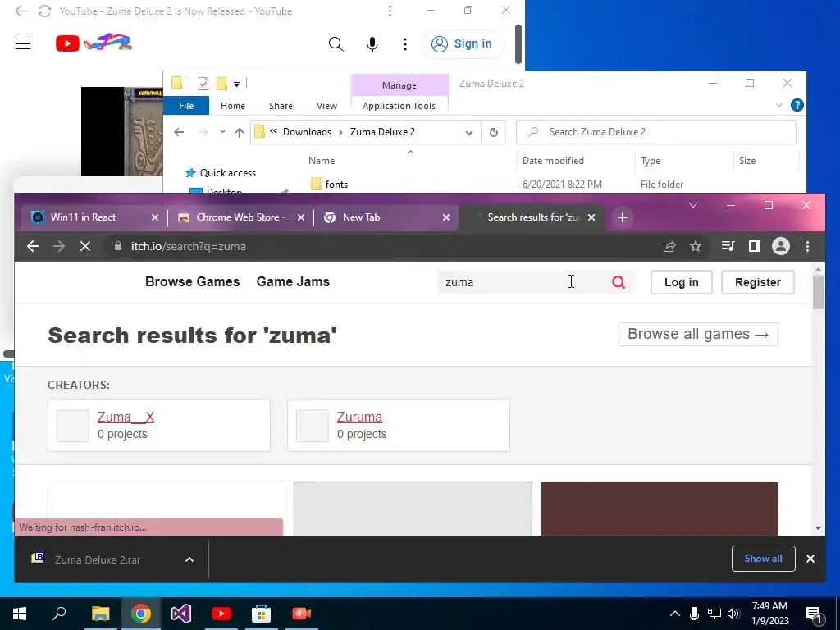Open YouTube settings three-dot menu
This screenshot has width=840, height=630.
click(405, 44)
